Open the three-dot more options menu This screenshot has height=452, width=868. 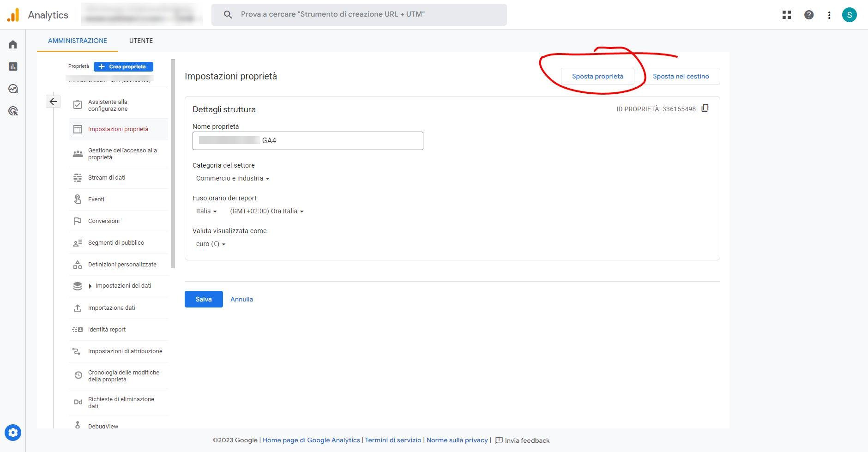[x=829, y=15]
